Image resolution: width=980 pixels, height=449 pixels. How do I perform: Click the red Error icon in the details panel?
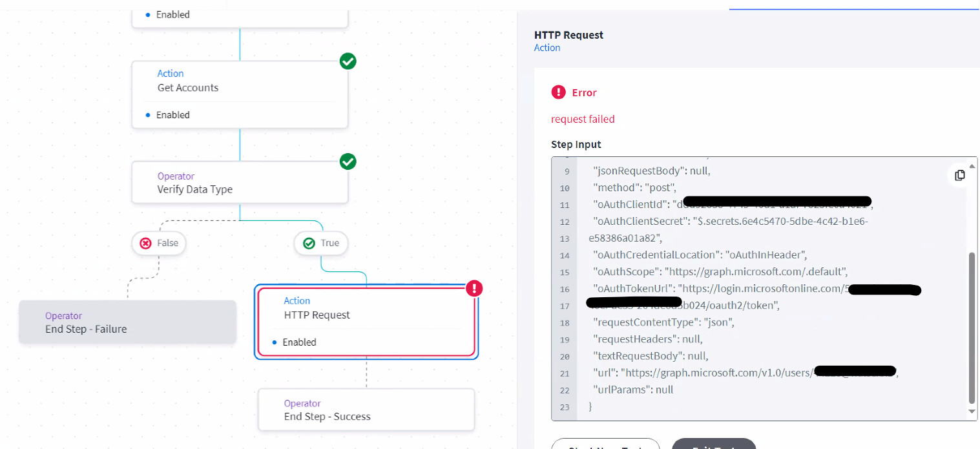[x=558, y=92]
